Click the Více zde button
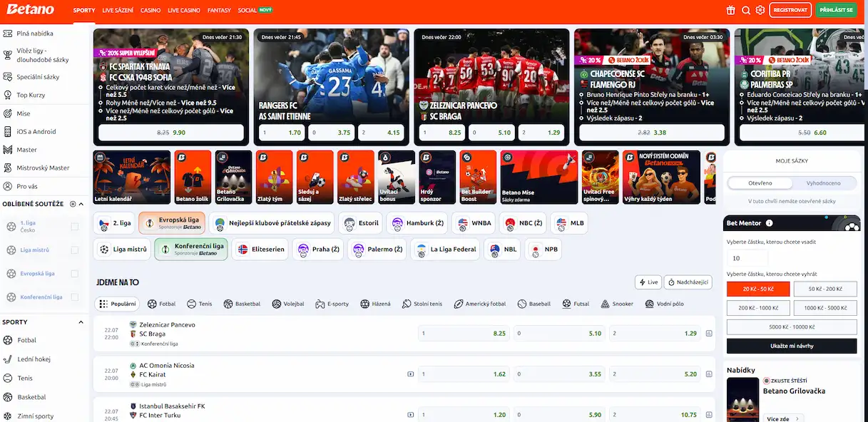 [783, 418]
